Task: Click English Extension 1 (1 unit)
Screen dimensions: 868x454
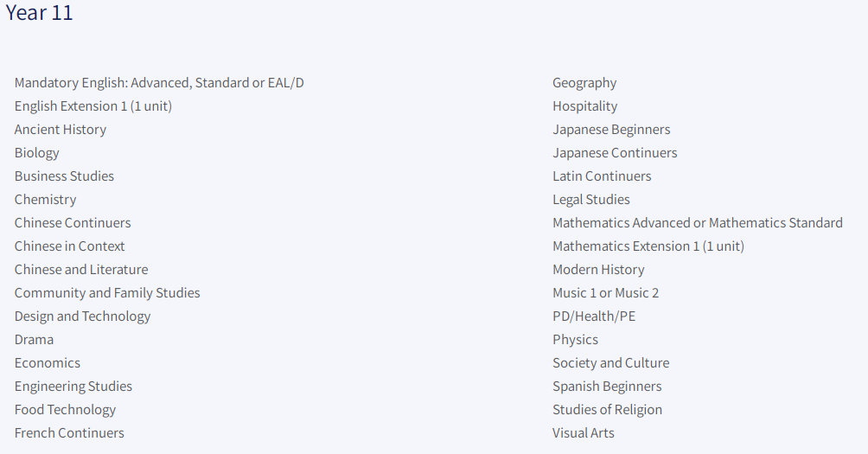Action: coord(93,106)
